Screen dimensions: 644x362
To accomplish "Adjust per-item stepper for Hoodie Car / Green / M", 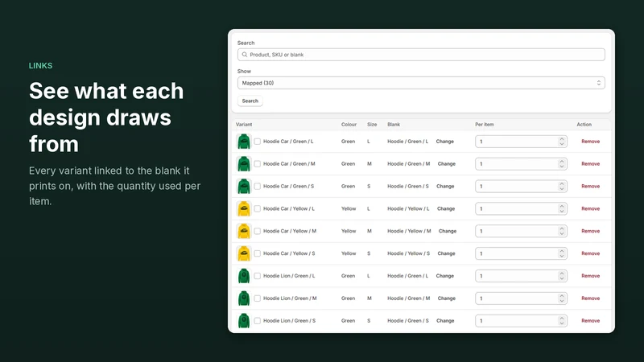I will click(561, 164).
